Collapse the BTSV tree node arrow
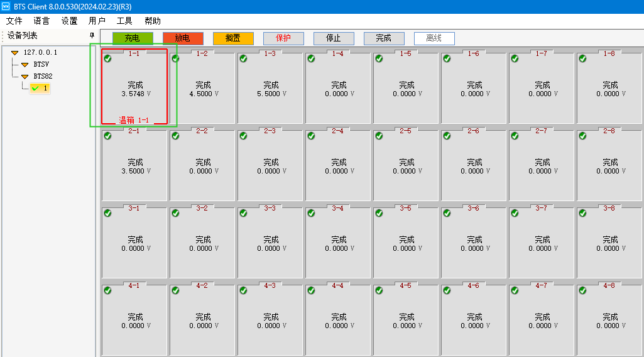644x357 pixels. pos(25,65)
